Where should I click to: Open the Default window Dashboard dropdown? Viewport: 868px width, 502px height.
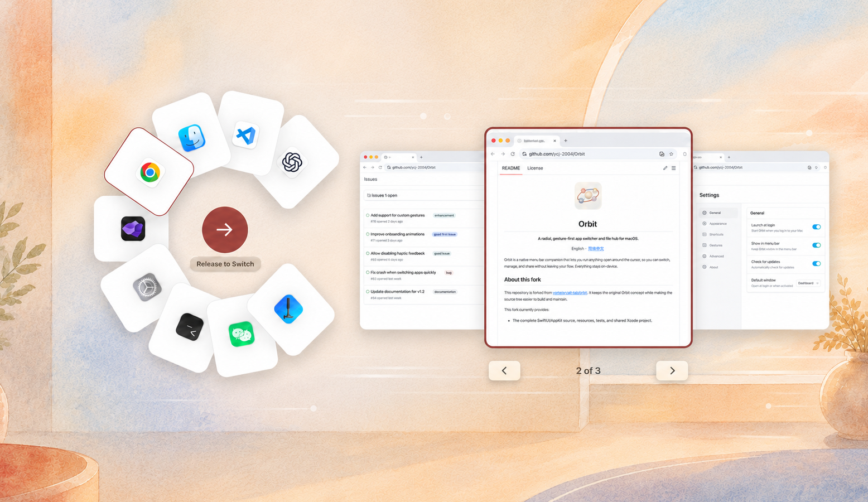pos(808,283)
